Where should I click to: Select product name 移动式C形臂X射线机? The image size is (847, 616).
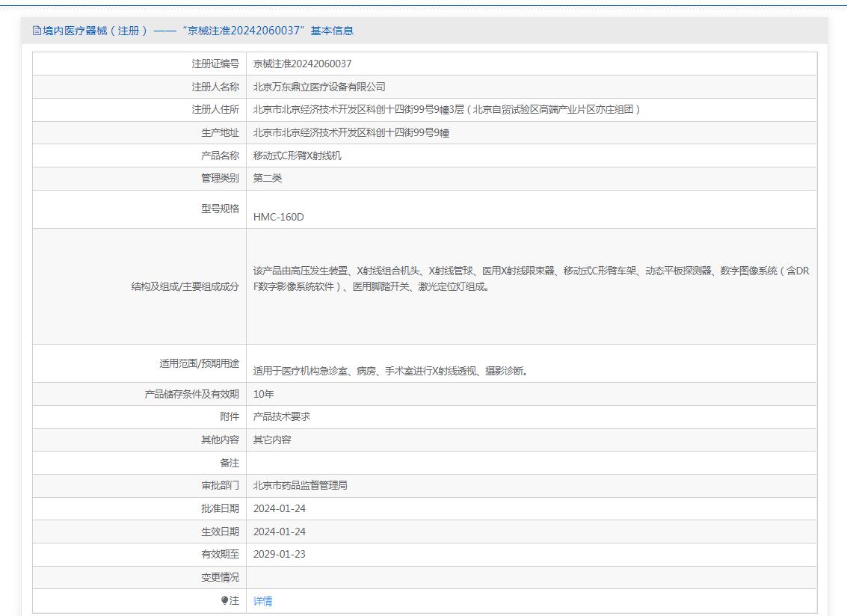297,155
